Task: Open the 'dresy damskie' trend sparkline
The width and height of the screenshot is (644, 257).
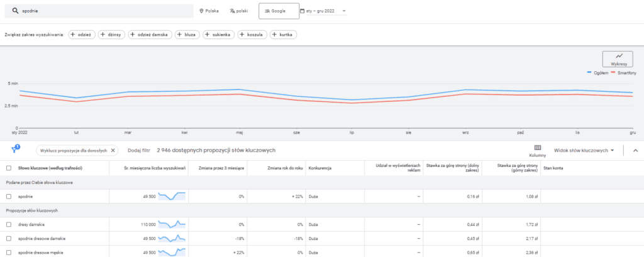Action: tap(172, 224)
